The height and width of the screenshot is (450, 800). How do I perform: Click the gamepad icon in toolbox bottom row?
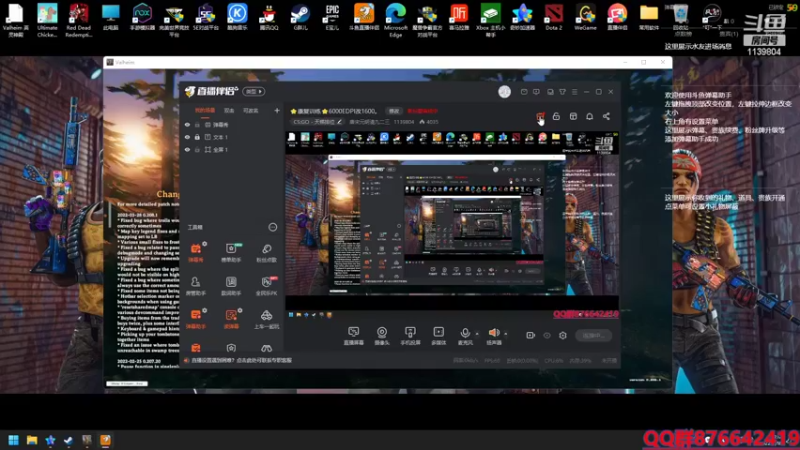pyautogui.click(x=266, y=348)
